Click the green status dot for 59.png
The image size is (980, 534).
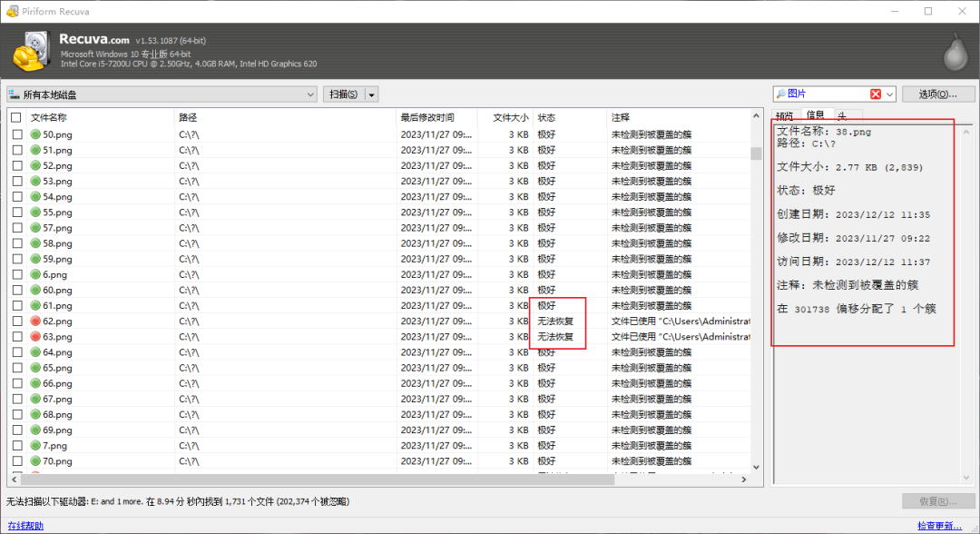click(x=35, y=259)
